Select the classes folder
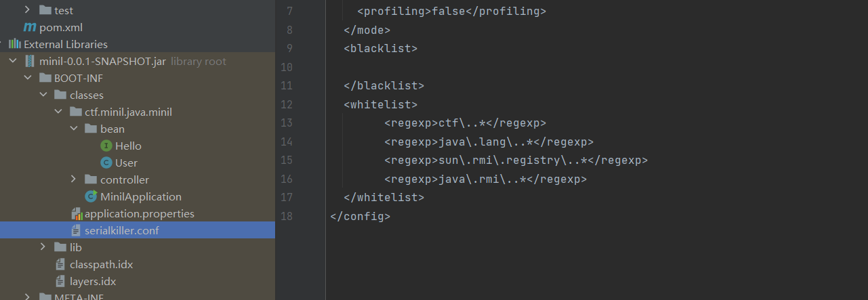The width and height of the screenshot is (868, 300). (x=86, y=95)
